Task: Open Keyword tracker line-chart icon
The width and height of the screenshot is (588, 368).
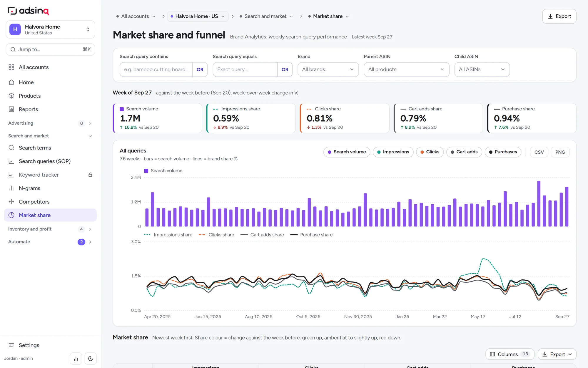Action: point(11,175)
